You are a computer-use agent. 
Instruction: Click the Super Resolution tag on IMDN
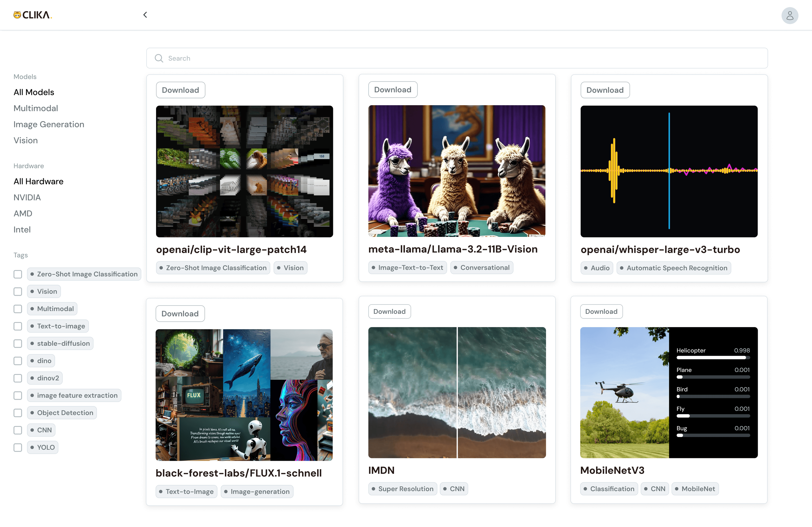403,489
